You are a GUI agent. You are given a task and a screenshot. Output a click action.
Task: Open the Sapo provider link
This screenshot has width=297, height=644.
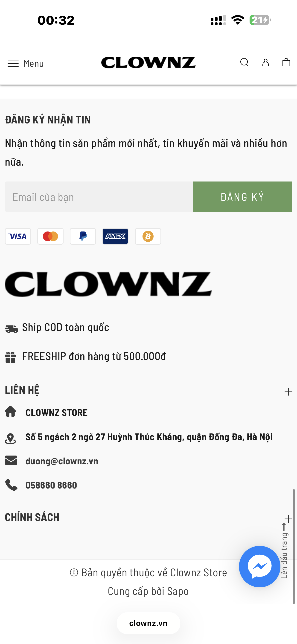(x=178, y=591)
